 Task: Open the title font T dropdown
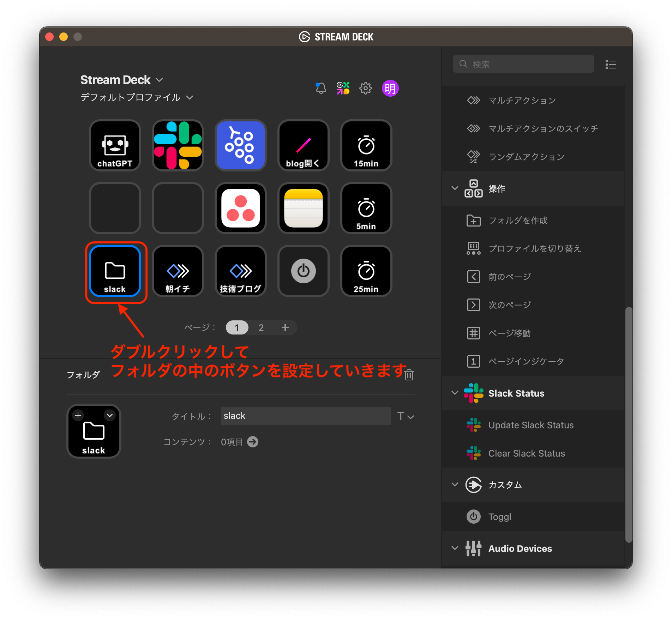(405, 416)
